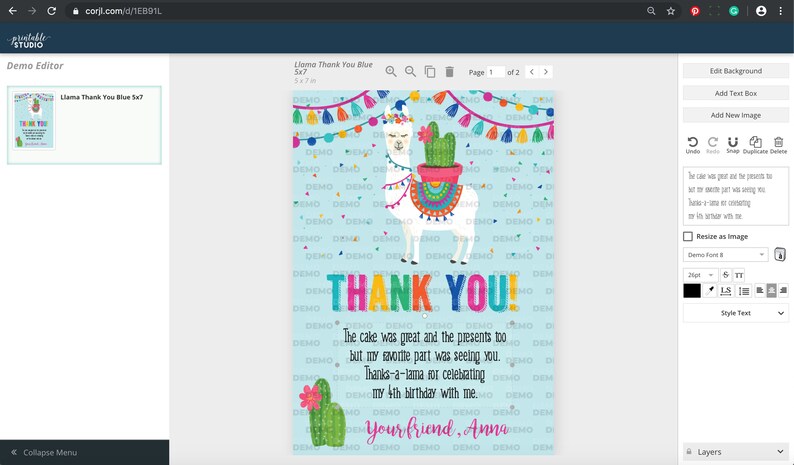Open line spacing list icon
This screenshot has height=465, width=794.
point(744,290)
